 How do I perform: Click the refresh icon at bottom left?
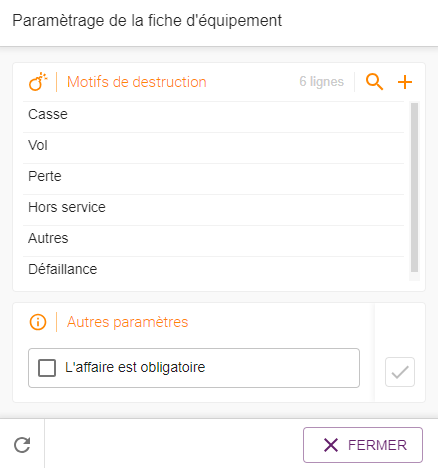click(22, 445)
